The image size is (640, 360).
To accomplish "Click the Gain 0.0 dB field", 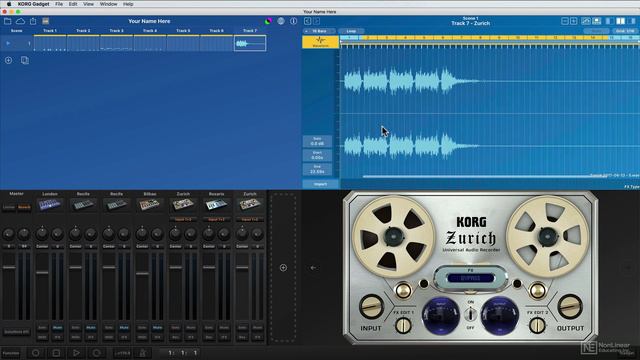I will pyautogui.click(x=317, y=142).
